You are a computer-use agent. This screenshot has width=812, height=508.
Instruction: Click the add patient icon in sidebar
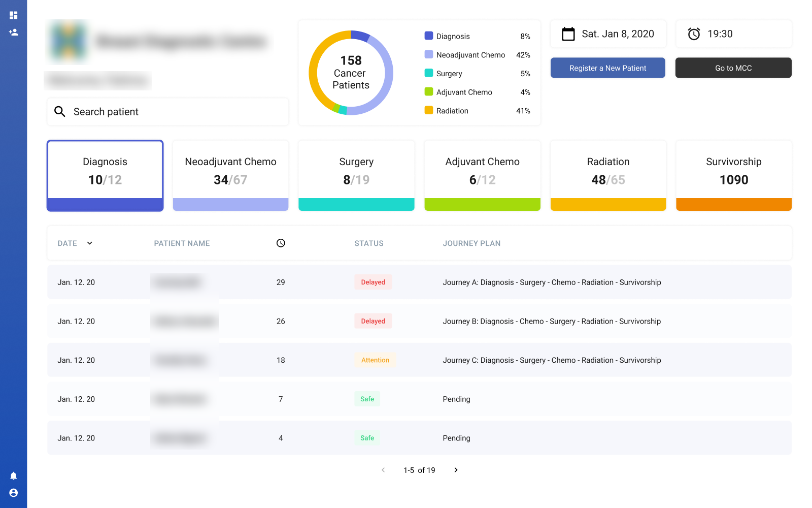click(14, 32)
